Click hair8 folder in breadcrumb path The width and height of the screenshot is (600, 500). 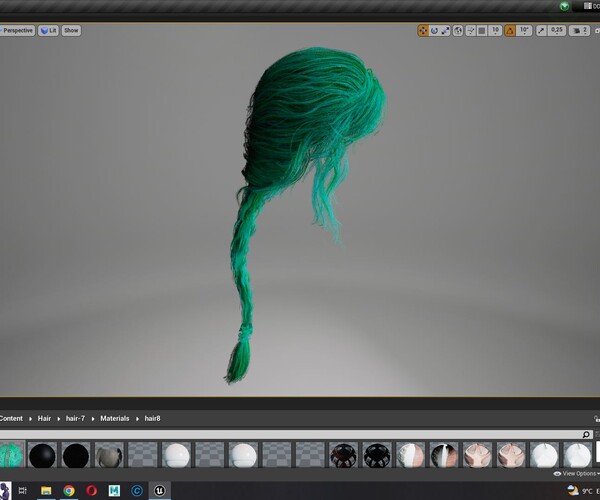coord(152,419)
